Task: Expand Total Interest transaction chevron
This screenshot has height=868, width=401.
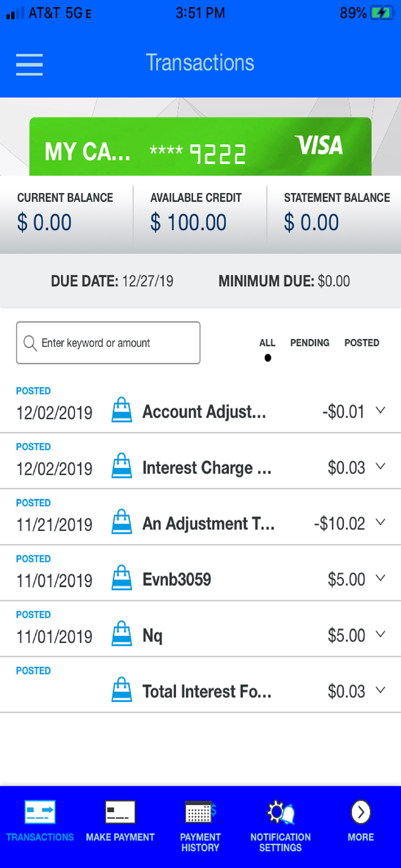Action: (380, 690)
